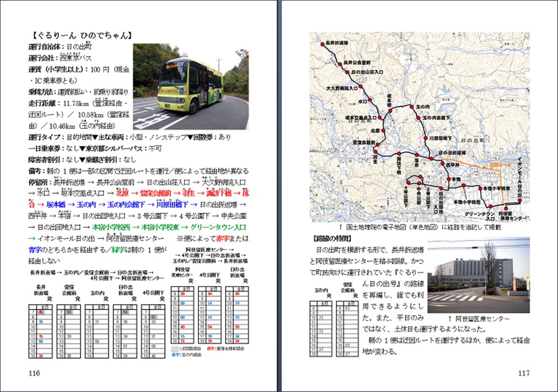The image size is (558, 392).
Task: Select the legend entry 赤字：萱窪会館前経由
Action: [x=225, y=349]
